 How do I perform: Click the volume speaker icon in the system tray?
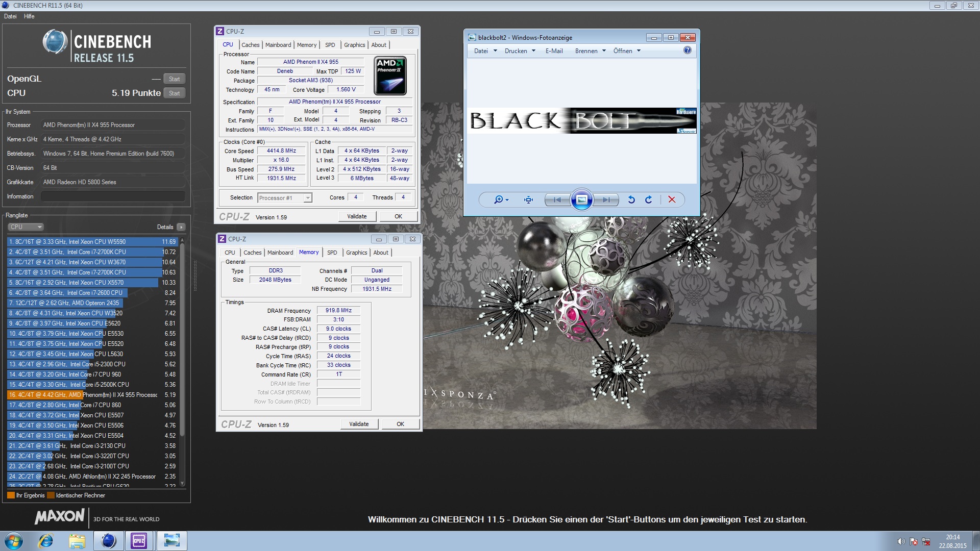(901, 541)
